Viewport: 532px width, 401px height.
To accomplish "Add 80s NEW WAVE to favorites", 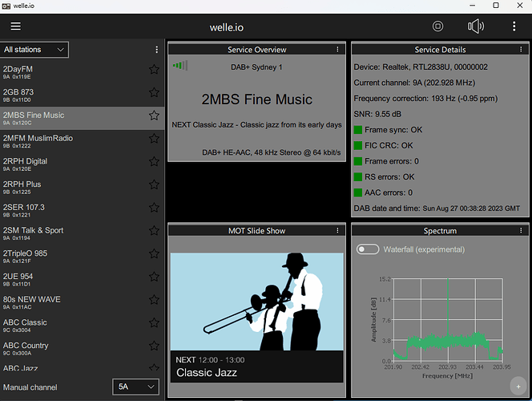I will coord(154,302).
